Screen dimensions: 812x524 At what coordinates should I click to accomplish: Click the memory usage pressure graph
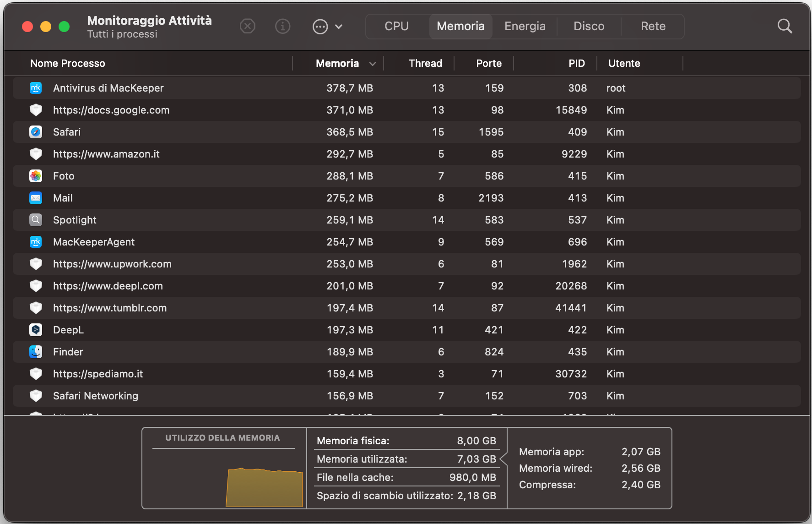(x=264, y=487)
